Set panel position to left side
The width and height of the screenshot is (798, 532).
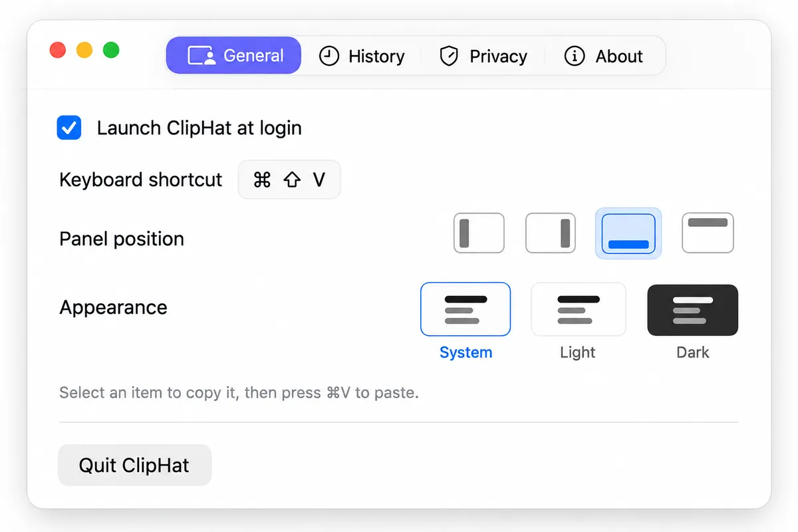point(479,233)
